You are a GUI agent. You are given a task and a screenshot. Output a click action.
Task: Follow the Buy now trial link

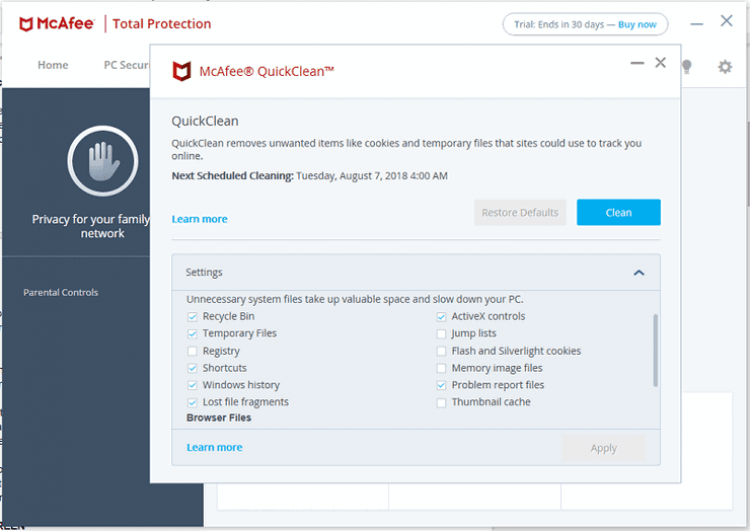pos(637,25)
